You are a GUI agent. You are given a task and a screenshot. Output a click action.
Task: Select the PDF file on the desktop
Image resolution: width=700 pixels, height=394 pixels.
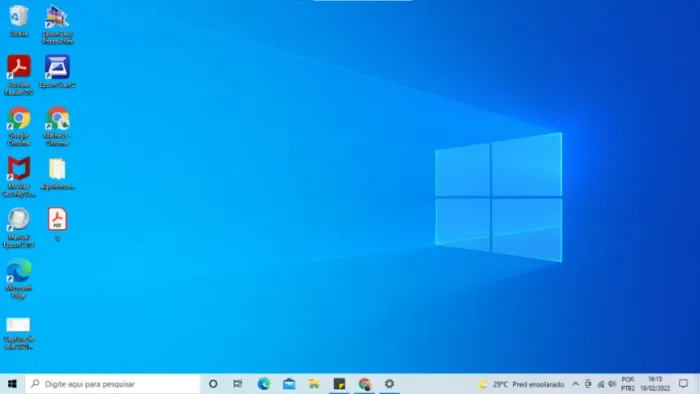(x=57, y=224)
